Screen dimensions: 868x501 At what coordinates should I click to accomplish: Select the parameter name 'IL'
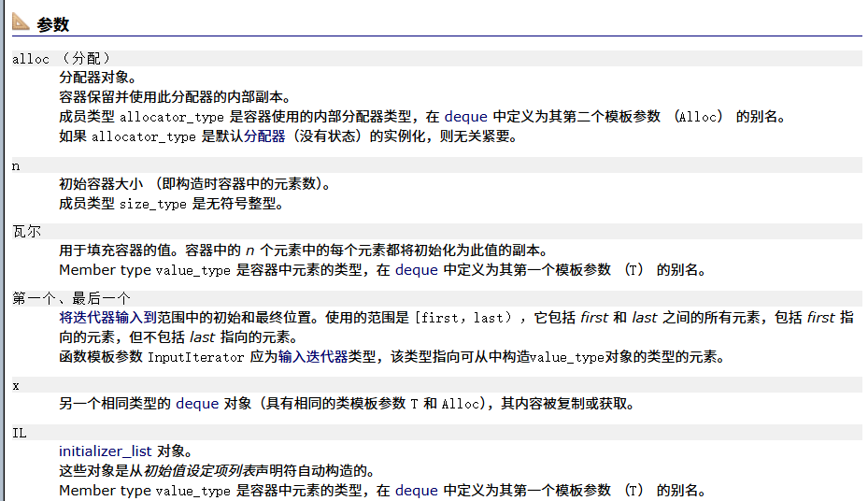click(x=20, y=433)
